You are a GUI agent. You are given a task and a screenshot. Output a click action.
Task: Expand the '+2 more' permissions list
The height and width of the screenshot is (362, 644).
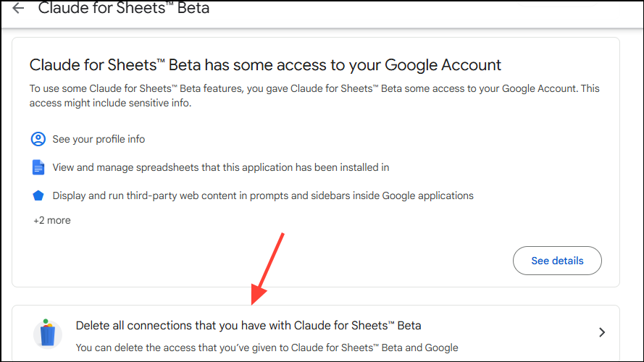(x=52, y=220)
